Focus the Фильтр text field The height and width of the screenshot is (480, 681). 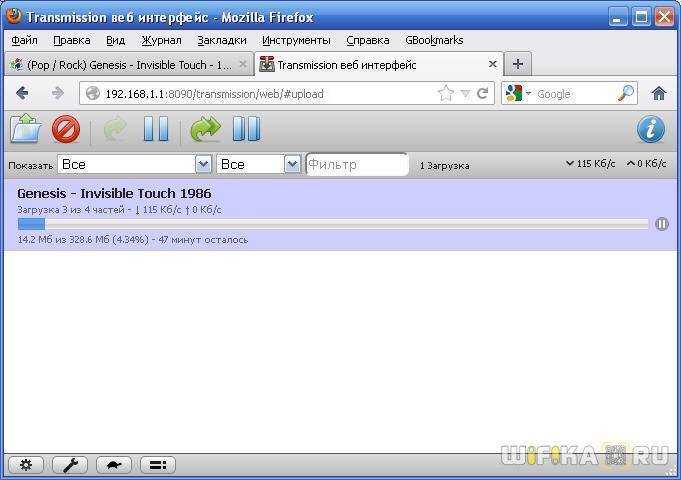click(357, 165)
